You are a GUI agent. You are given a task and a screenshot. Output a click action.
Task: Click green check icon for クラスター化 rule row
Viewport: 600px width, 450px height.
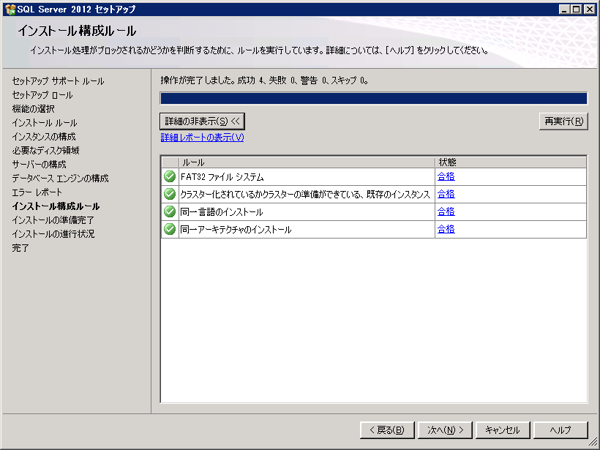(x=170, y=194)
